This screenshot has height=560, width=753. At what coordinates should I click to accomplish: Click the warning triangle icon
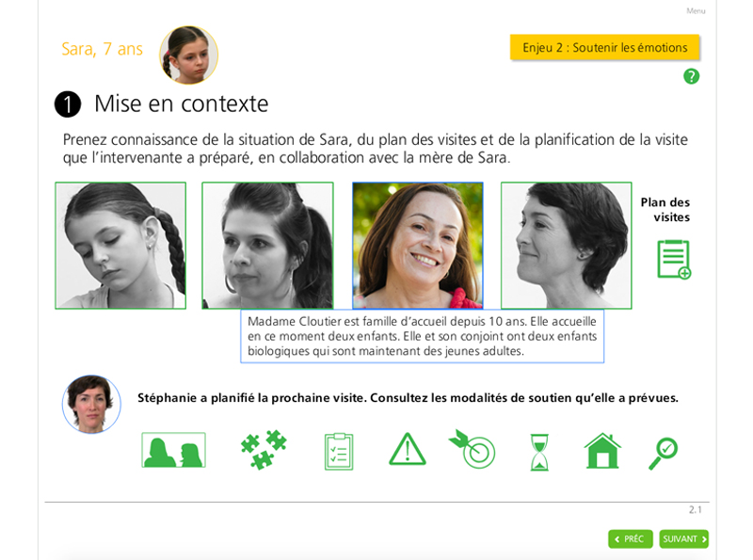pos(408,450)
